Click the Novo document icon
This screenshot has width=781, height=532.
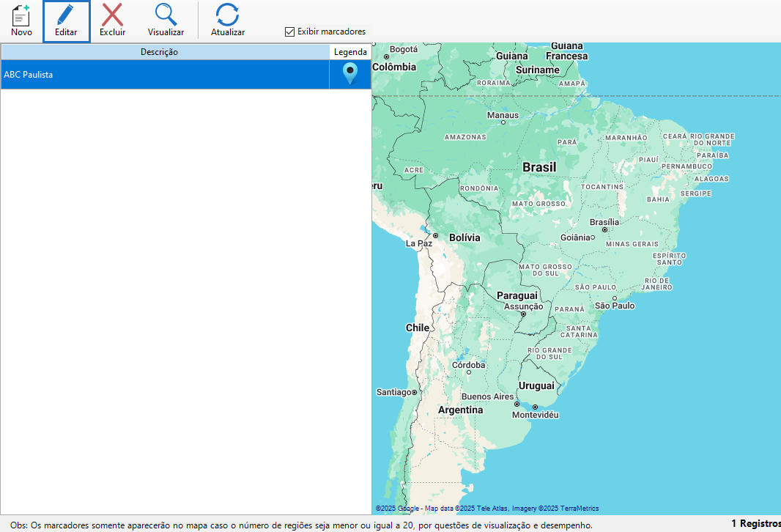[21, 15]
